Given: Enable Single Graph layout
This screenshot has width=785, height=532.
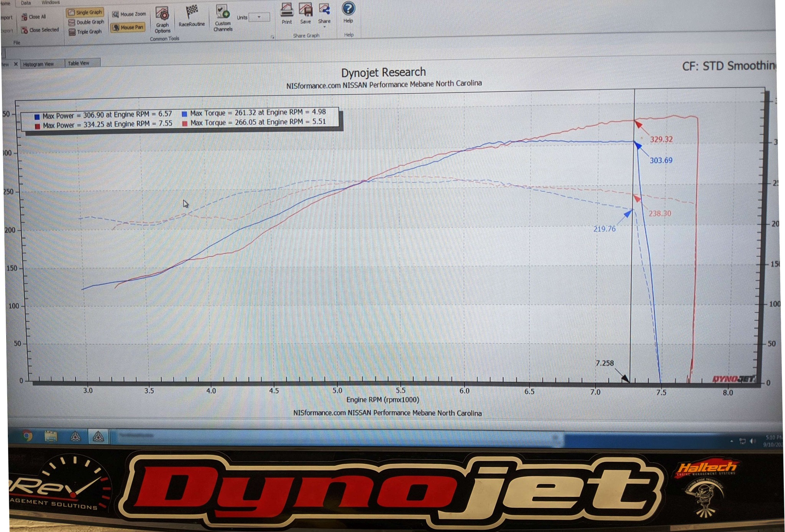Looking at the screenshot, I should click(x=85, y=13).
